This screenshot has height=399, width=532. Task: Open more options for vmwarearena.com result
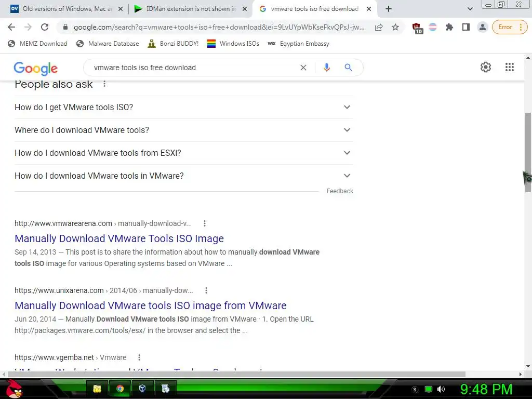pyautogui.click(x=204, y=223)
